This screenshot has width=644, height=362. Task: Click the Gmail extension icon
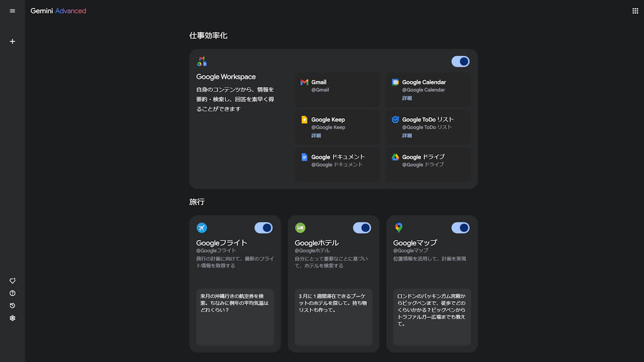(x=304, y=81)
